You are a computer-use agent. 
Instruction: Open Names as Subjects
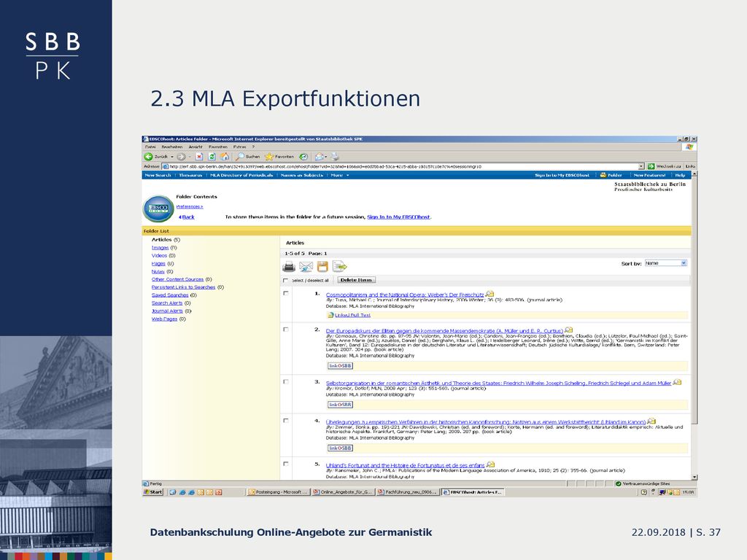(302, 175)
